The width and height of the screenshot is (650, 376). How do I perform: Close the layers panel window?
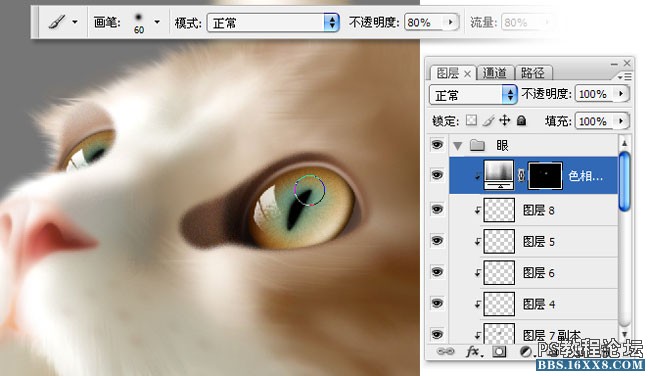[x=627, y=63]
